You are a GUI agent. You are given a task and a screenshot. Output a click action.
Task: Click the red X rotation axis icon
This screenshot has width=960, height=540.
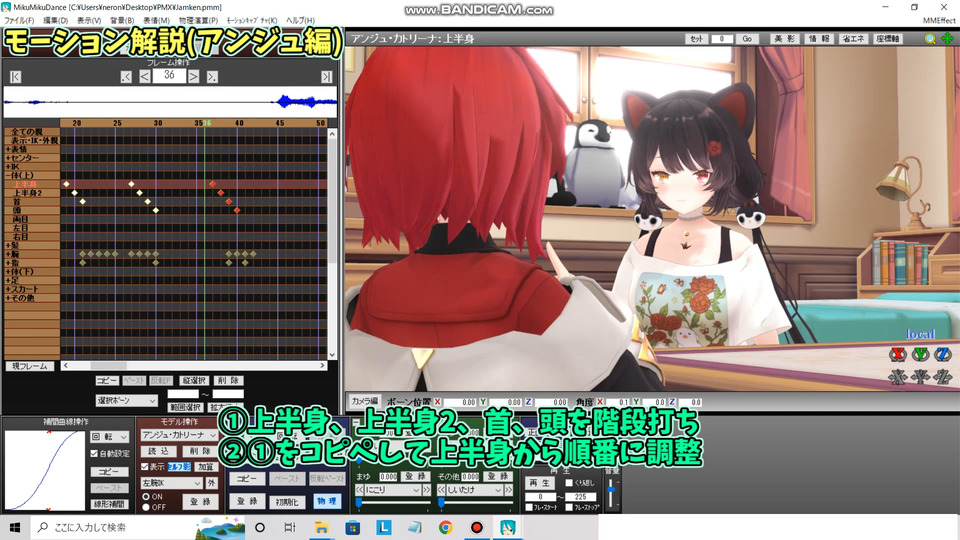pyautogui.click(x=898, y=354)
